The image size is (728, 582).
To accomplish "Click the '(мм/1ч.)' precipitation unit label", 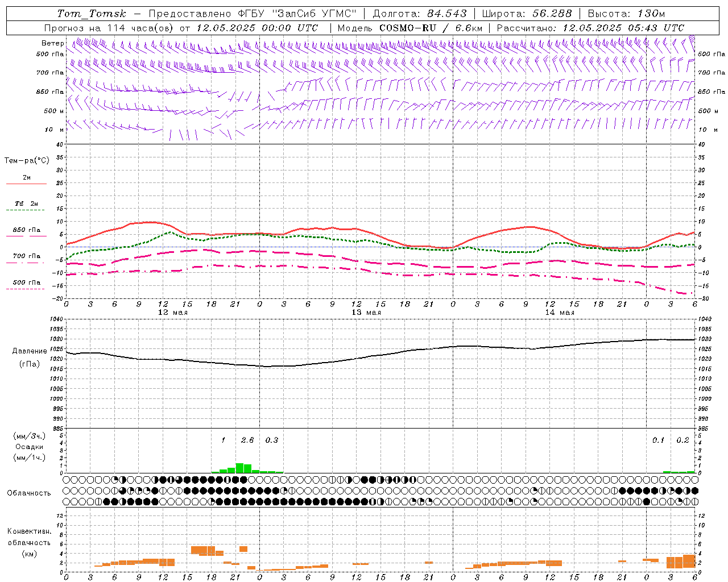I will pos(29,458).
